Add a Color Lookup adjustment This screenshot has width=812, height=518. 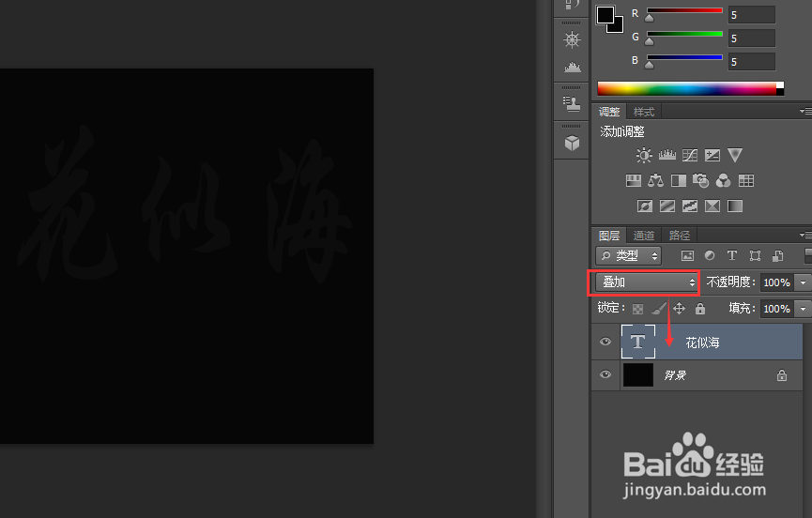click(x=746, y=180)
